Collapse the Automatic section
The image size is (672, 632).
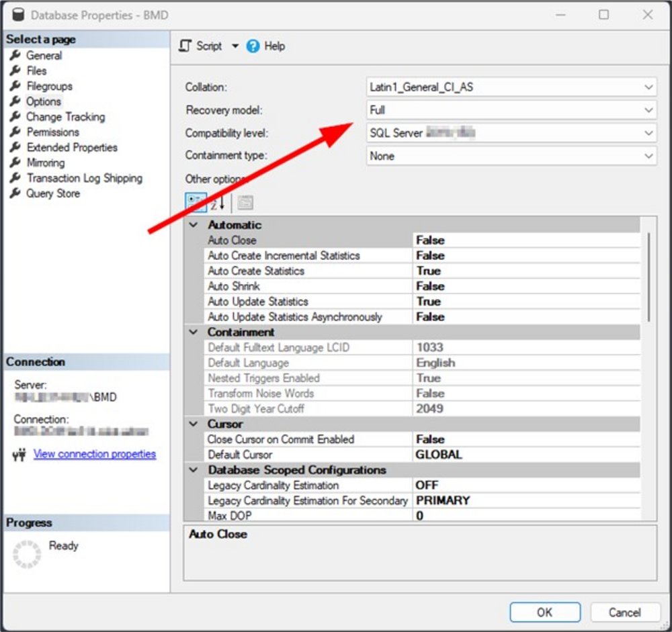tap(194, 225)
